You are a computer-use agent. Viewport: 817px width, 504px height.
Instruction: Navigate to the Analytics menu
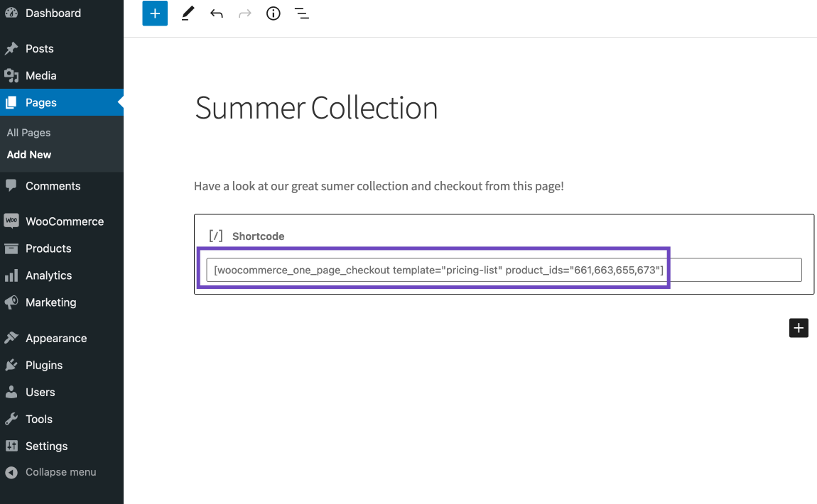click(48, 275)
